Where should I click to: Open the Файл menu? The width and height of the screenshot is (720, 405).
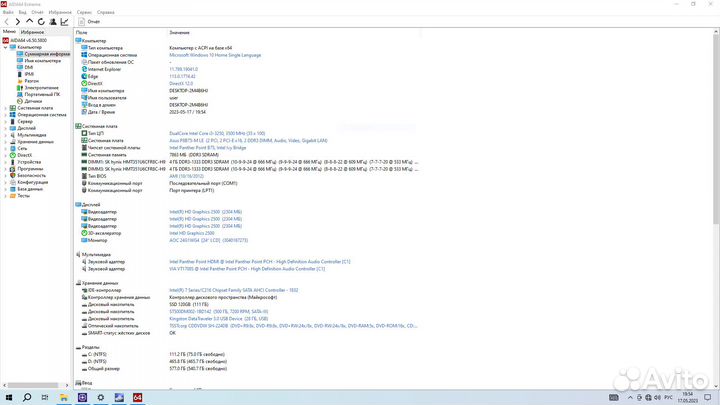[x=8, y=12]
